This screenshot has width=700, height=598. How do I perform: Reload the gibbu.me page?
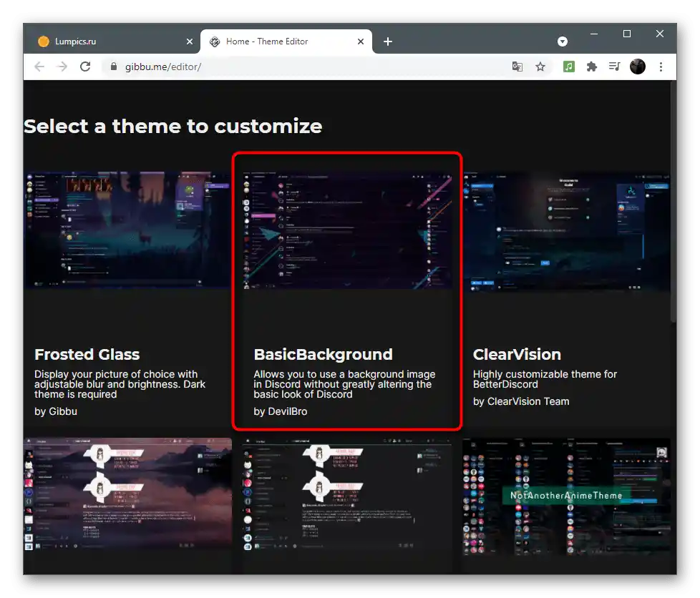tap(85, 67)
